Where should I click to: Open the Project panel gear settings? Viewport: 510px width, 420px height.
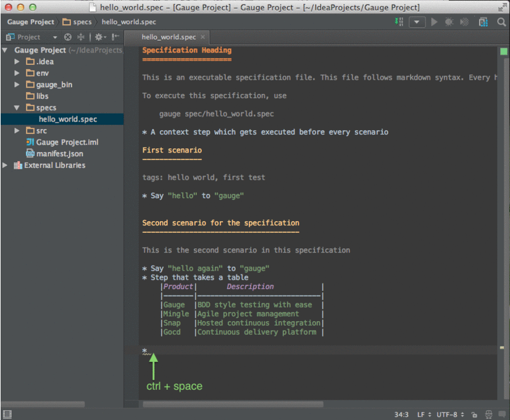(x=100, y=37)
